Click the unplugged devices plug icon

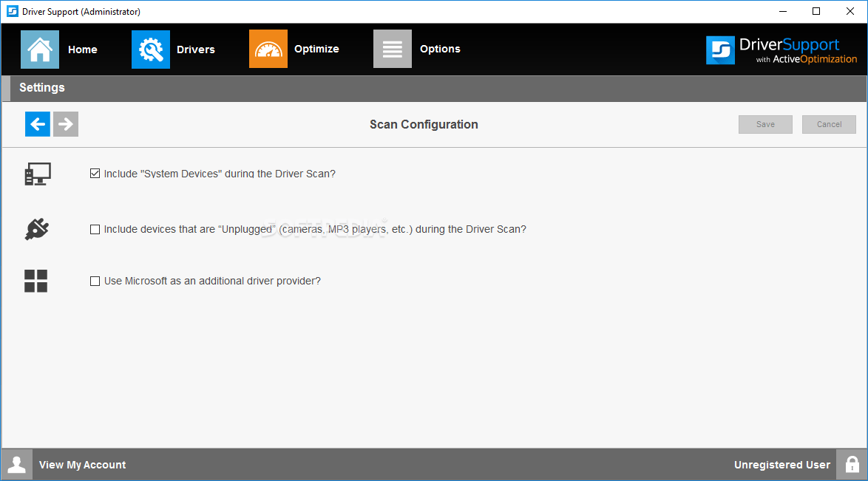pyautogui.click(x=36, y=228)
